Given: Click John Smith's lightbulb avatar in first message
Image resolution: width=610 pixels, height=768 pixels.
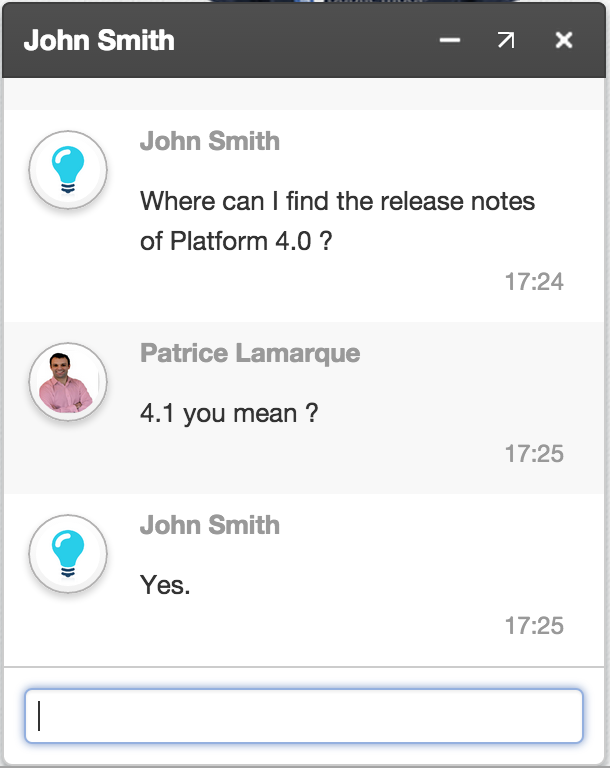Looking at the screenshot, I should point(68,170).
